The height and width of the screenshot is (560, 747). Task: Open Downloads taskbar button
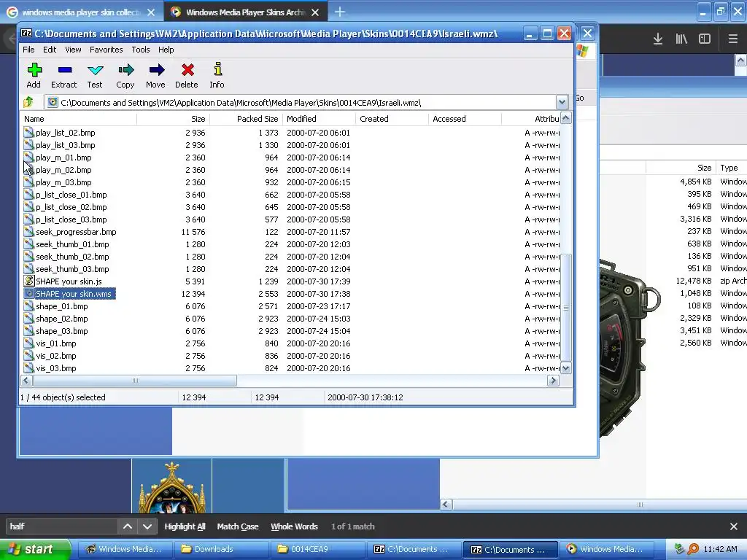(220, 549)
